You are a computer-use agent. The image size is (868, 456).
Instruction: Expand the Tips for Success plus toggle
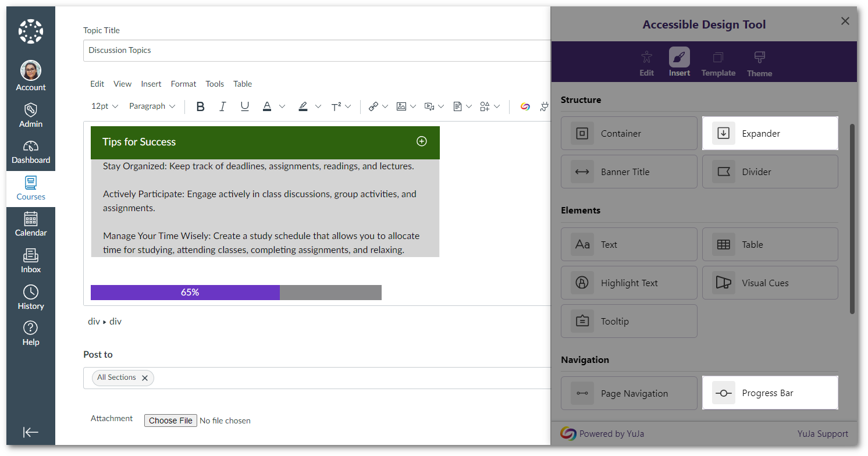click(422, 141)
